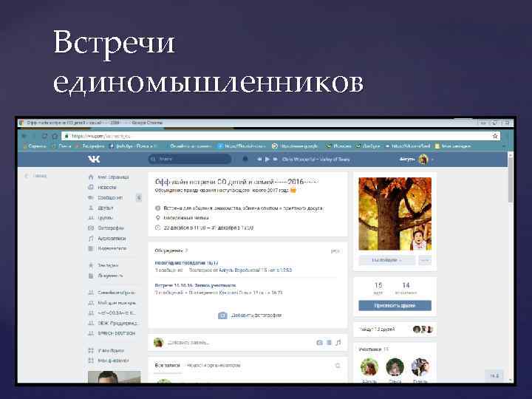532x399 pixels.
Task: Bookmark page with the star icon
Action: click(x=495, y=136)
